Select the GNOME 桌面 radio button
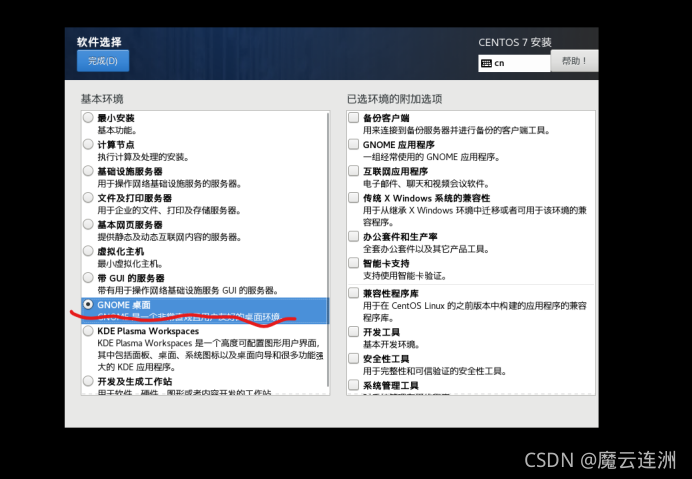This screenshot has height=479, width=692. pos(88,304)
